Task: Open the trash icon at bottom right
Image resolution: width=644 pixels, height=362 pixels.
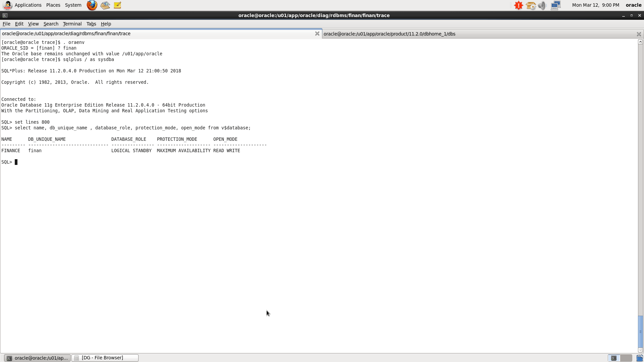Action: pos(639,358)
